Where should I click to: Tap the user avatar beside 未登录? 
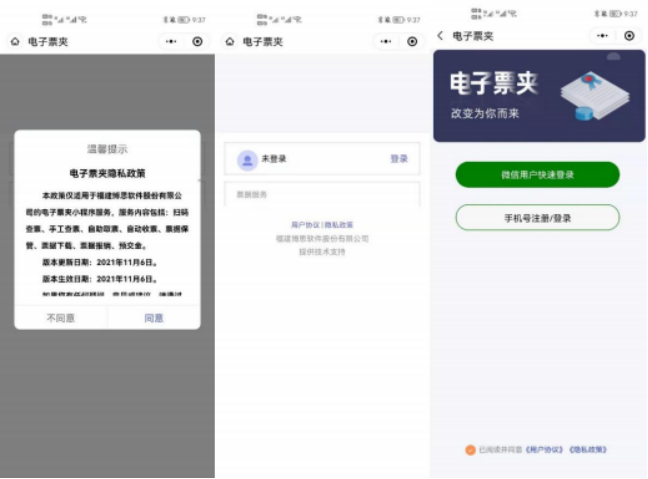click(247, 160)
